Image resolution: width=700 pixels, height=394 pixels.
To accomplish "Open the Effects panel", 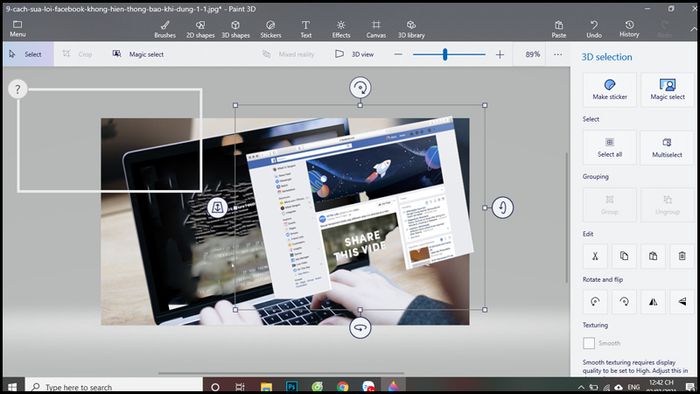I will click(x=341, y=29).
